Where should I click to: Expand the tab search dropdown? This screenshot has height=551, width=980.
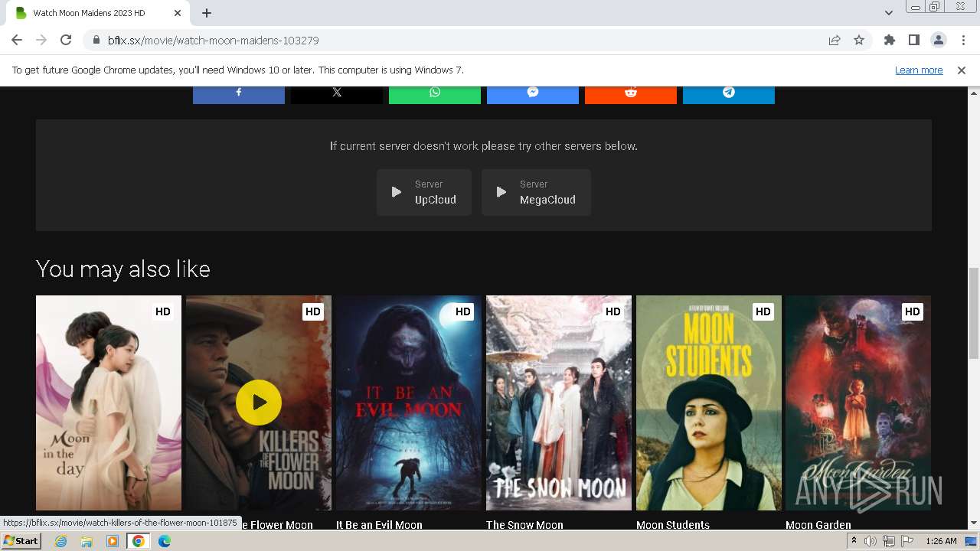point(888,13)
